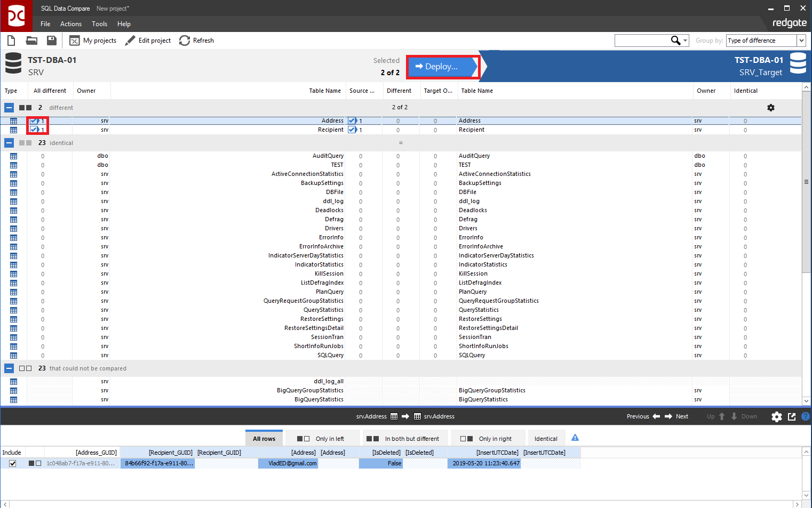Click the search magnifier icon
This screenshot has height=508, width=812.
tap(675, 41)
